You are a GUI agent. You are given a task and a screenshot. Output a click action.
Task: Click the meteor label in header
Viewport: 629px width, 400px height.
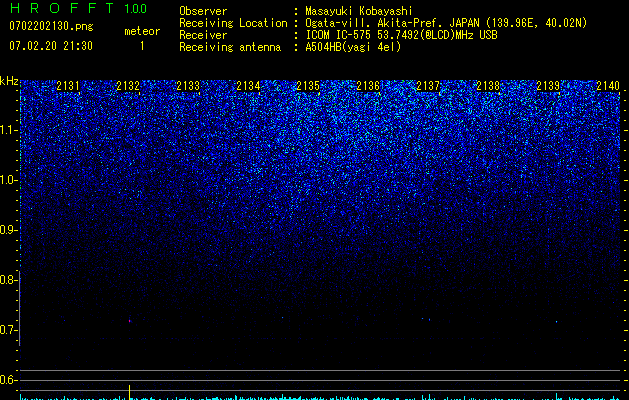pyautogui.click(x=142, y=31)
